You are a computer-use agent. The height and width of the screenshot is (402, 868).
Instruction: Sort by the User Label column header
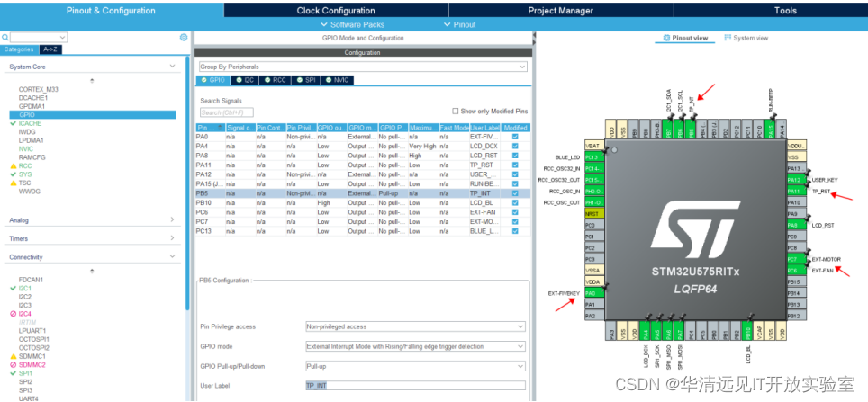[484, 127]
